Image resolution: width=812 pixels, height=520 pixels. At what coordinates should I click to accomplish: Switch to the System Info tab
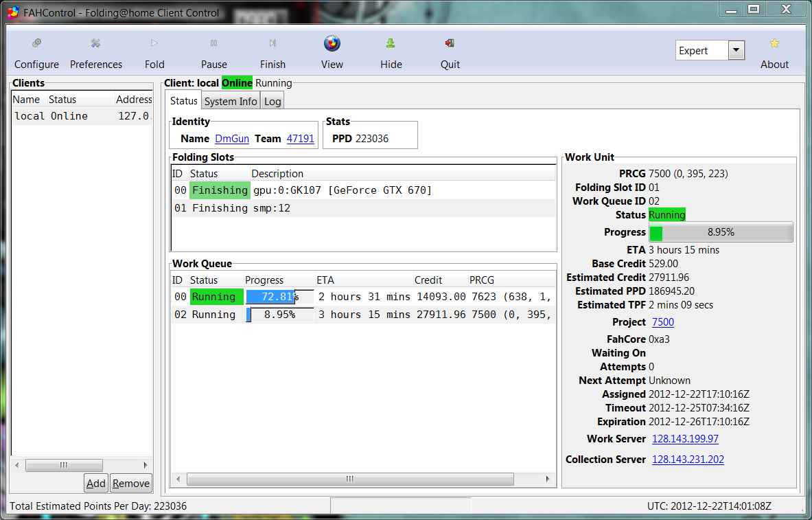tap(231, 101)
